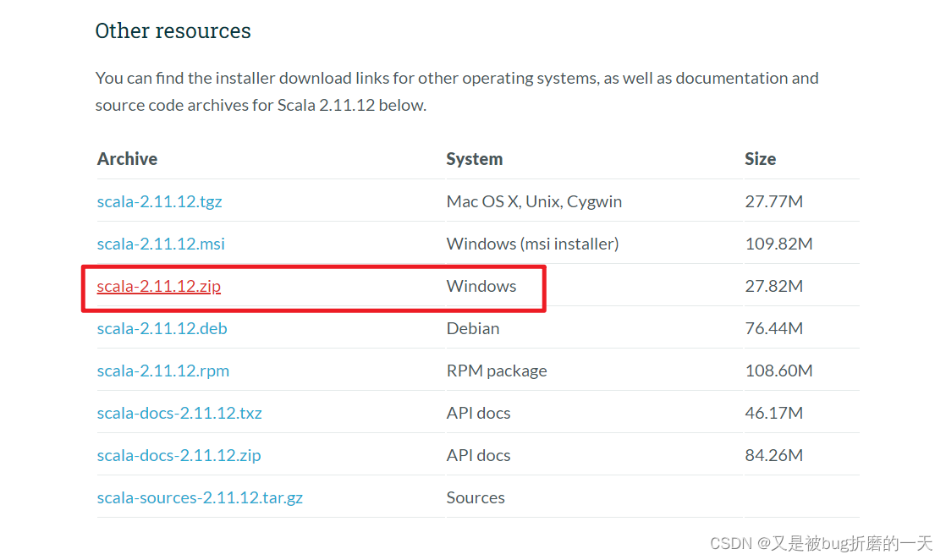946x560 pixels.
Task: Select size value 46.17M
Action: pos(773,413)
